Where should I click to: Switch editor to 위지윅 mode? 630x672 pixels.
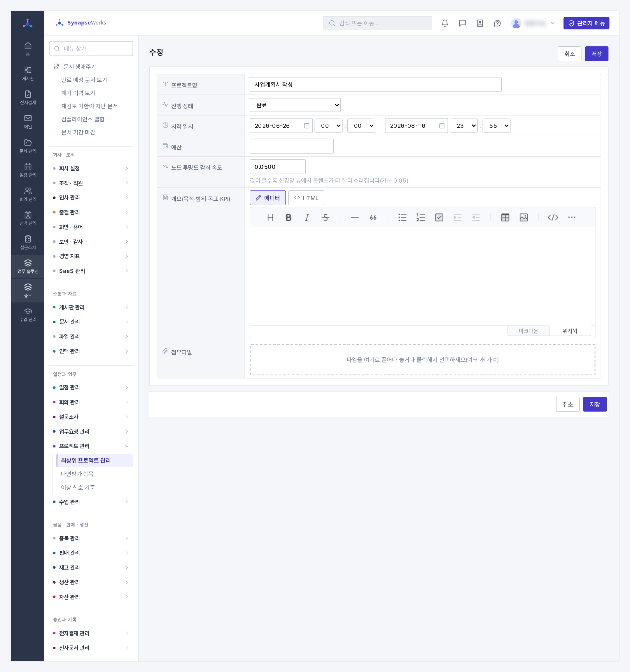(570, 331)
